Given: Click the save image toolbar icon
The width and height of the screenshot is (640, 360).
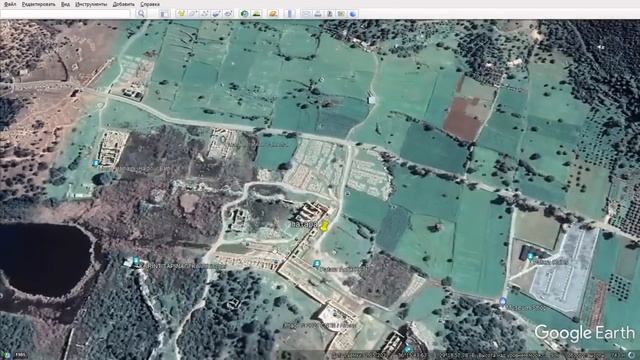Looking at the screenshot, I should click(330, 14).
